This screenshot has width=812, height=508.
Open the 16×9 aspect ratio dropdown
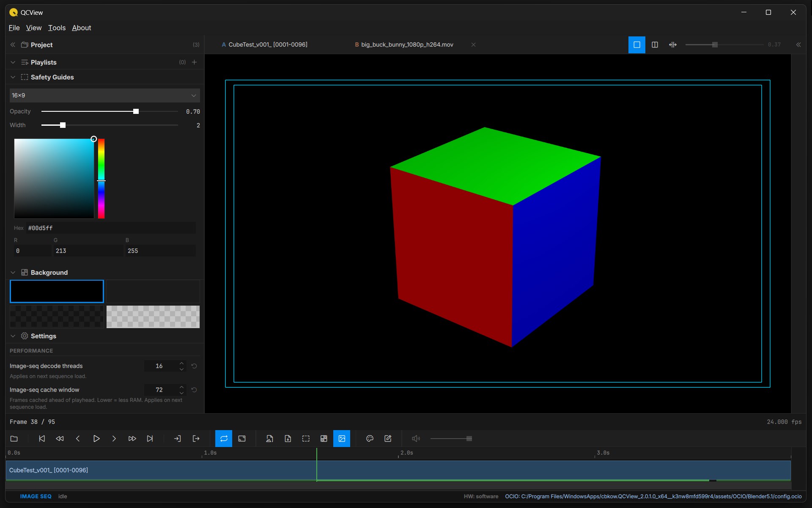(x=104, y=95)
